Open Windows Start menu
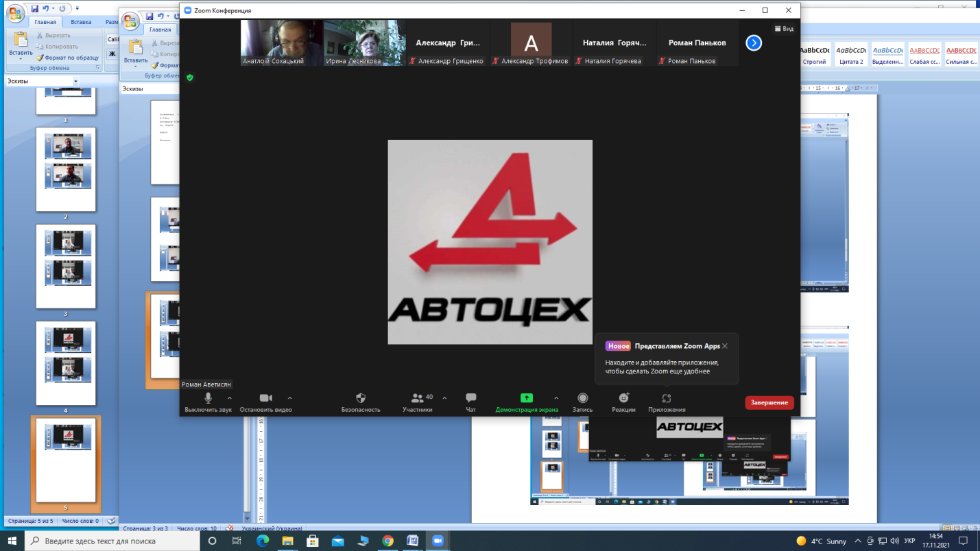The width and height of the screenshot is (980, 551). (12, 541)
